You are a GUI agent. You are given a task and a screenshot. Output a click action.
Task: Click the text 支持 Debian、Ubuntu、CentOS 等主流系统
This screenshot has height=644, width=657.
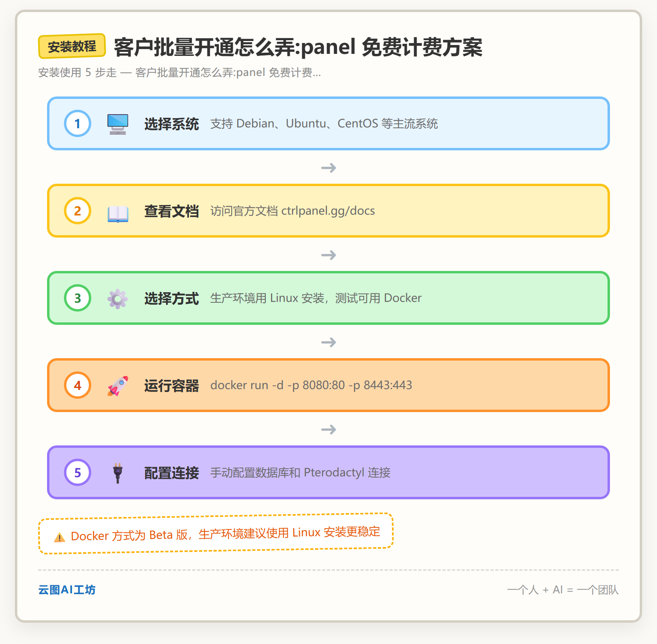coord(324,123)
